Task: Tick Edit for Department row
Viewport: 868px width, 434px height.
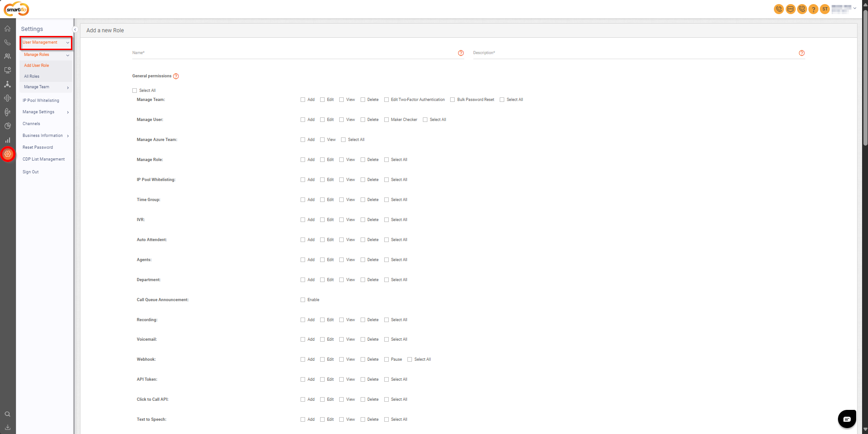Action: 322,280
